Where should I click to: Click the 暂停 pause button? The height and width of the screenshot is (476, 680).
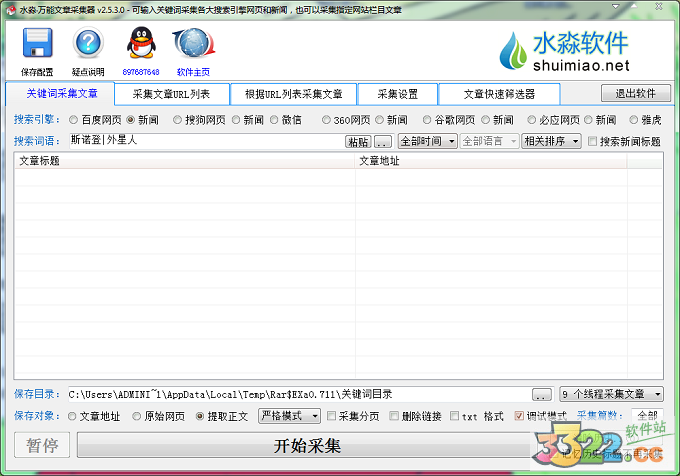click(42, 445)
